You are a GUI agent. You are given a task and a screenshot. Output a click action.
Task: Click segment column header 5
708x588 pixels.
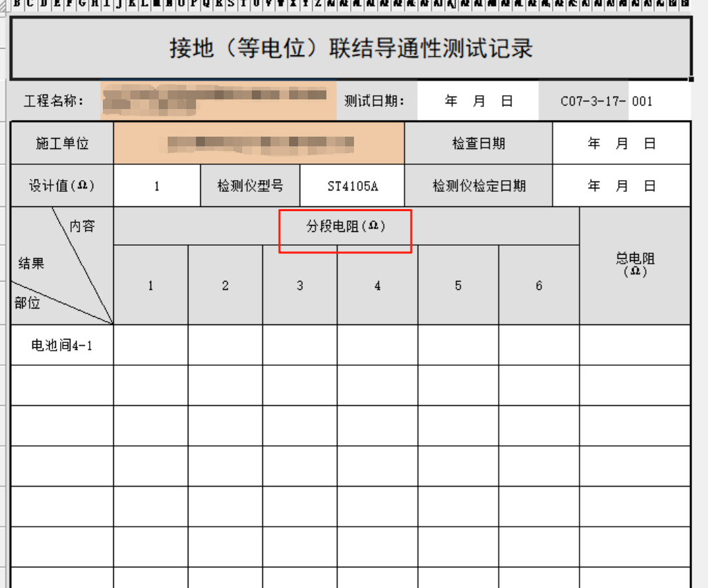tap(458, 285)
